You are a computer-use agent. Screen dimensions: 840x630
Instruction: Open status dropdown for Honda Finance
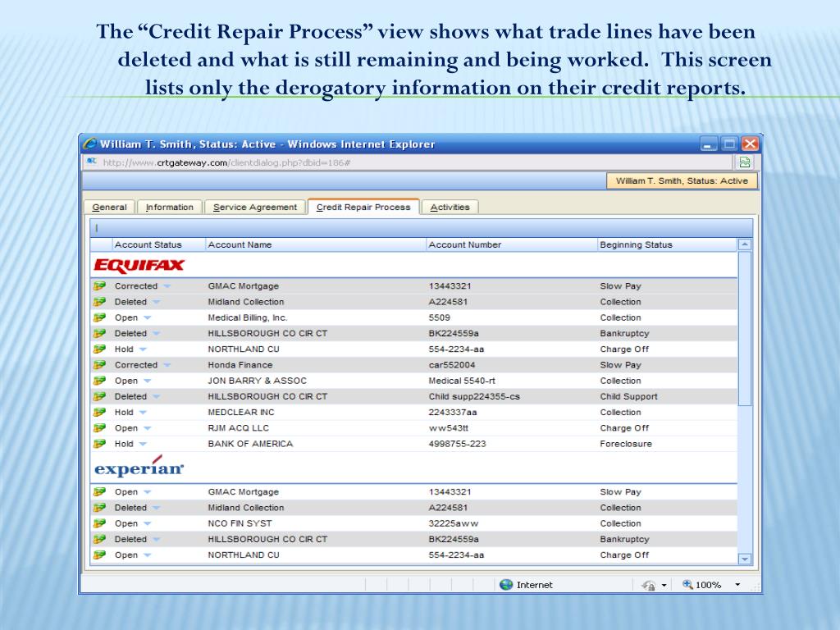click(167, 365)
